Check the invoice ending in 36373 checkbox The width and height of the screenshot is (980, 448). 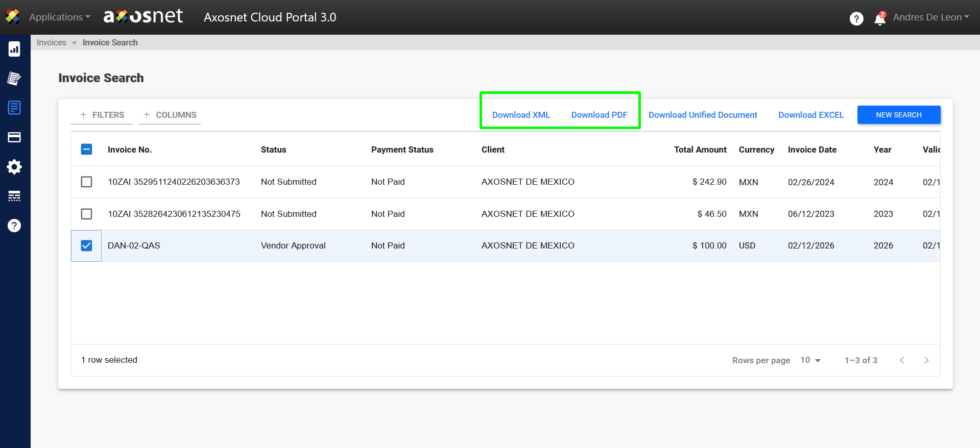coord(87,182)
